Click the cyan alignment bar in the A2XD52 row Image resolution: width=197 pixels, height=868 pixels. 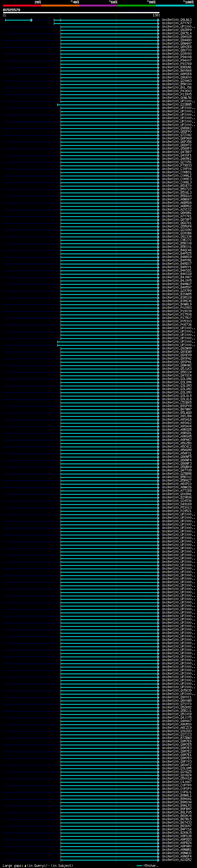[110, 860]
